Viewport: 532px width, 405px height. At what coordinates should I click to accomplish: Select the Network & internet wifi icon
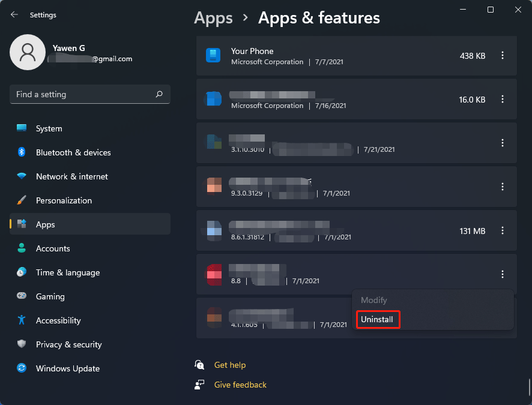tap(22, 176)
